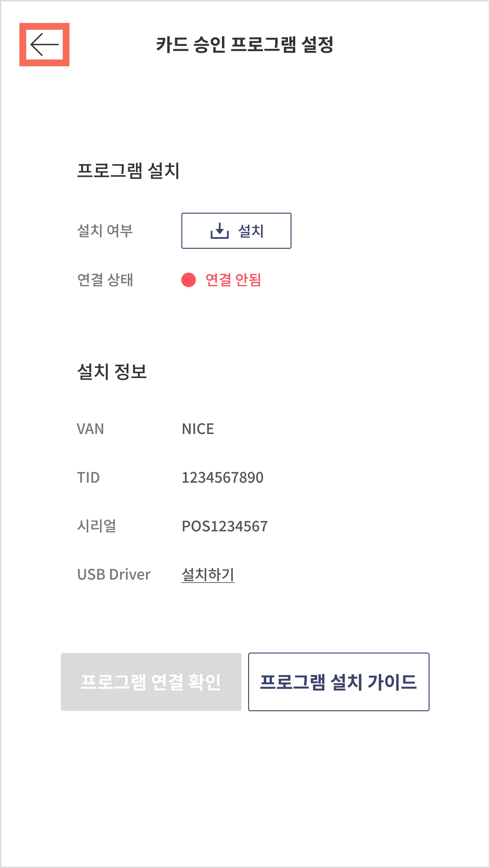The image size is (490, 868).
Task: Click the 설치 text on the install button
Action: [x=251, y=231]
